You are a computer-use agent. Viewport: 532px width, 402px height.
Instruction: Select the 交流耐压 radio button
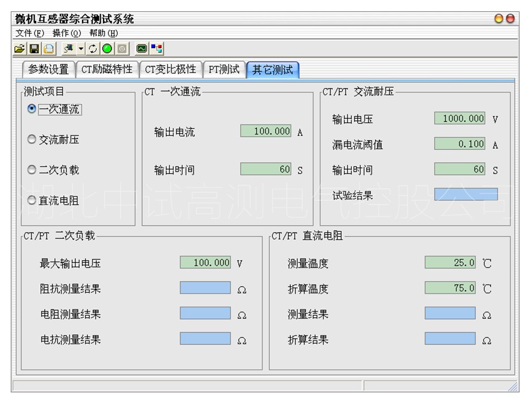click(x=32, y=139)
